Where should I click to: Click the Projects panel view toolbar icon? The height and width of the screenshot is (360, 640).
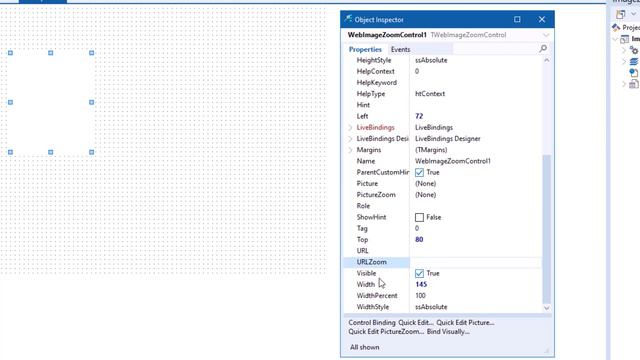(621, 14)
